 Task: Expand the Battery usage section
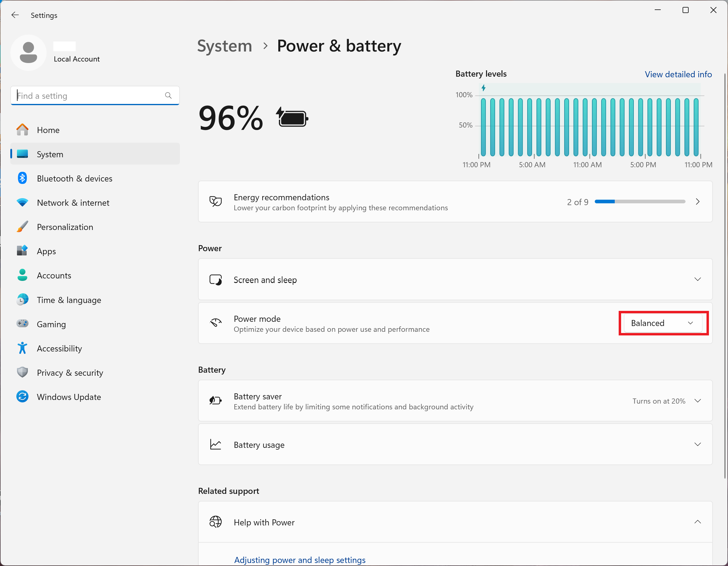click(x=697, y=444)
